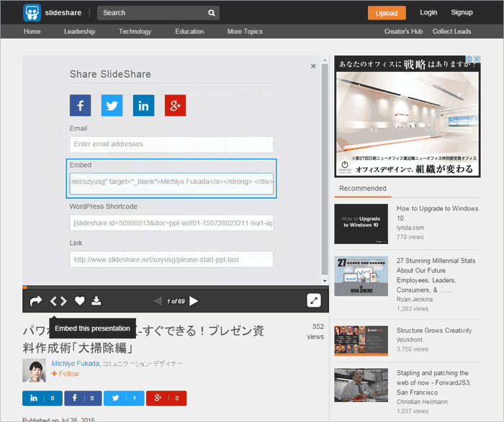Open Structure Grows Creativity title link

434,331
